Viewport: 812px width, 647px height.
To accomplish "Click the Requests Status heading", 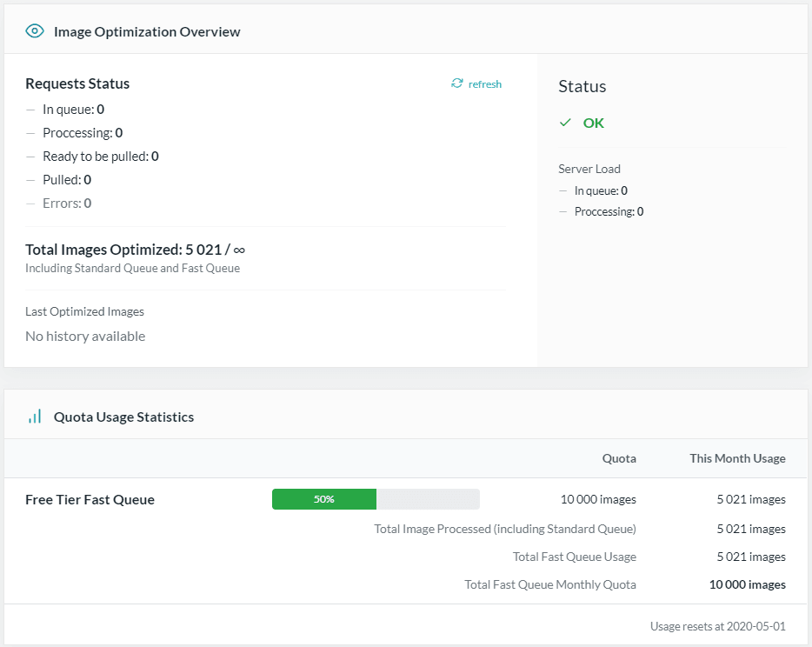I will tap(77, 83).
